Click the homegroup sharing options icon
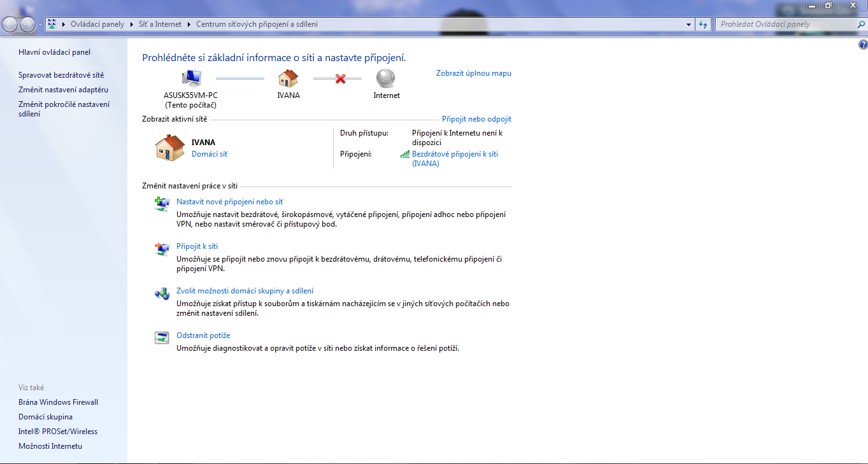The width and height of the screenshot is (868, 464). click(x=162, y=293)
